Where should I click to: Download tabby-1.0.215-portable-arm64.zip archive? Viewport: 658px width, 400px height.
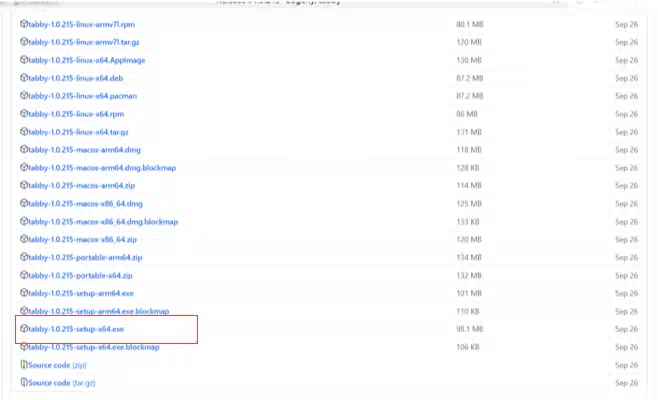tap(85, 257)
